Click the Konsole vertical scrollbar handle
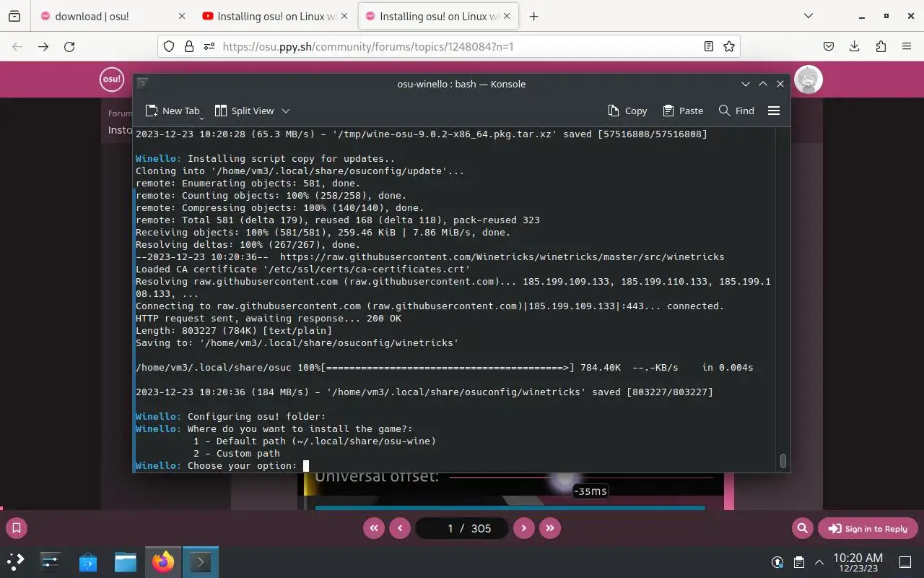924x578 pixels. click(x=783, y=460)
